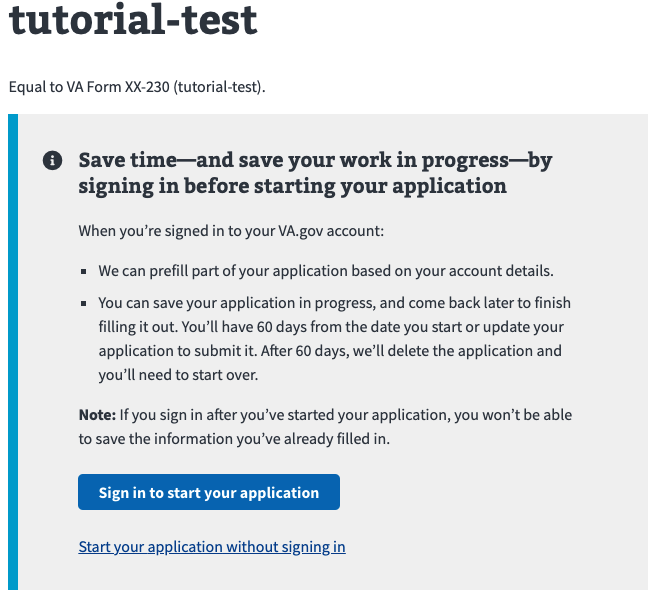The width and height of the screenshot is (661, 602).
Task: Click the blue vertical bar beside the alert
Action: coord(12,351)
